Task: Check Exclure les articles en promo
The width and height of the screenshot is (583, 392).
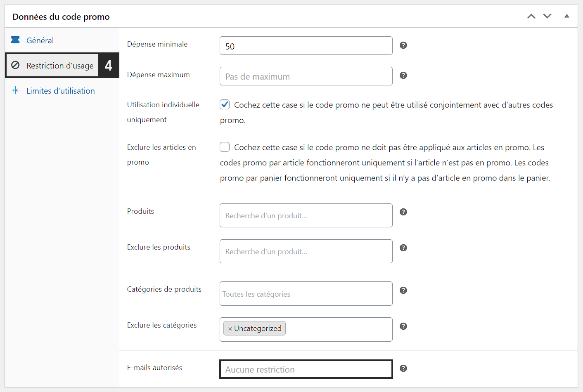Action: click(x=225, y=147)
